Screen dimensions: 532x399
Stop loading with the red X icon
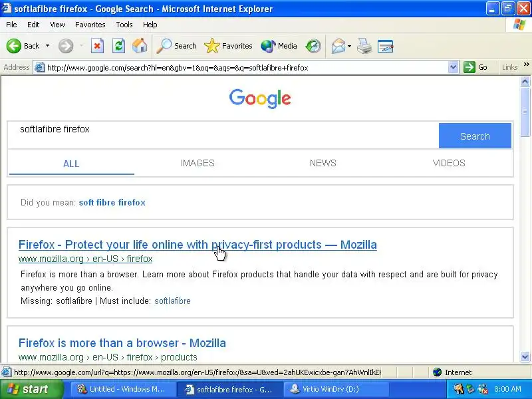coord(97,46)
